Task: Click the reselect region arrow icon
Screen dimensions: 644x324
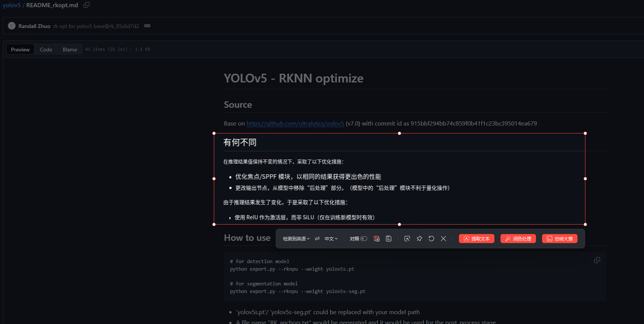Action: [x=407, y=239]
